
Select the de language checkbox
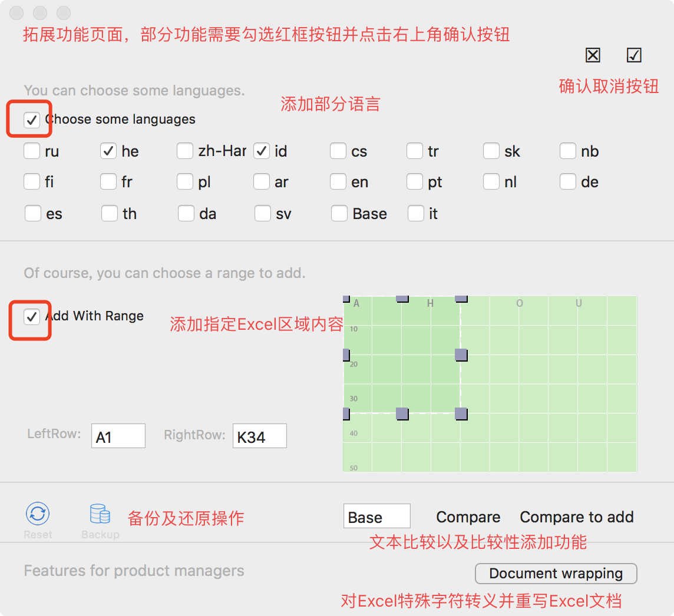click(x=567, y=181)
